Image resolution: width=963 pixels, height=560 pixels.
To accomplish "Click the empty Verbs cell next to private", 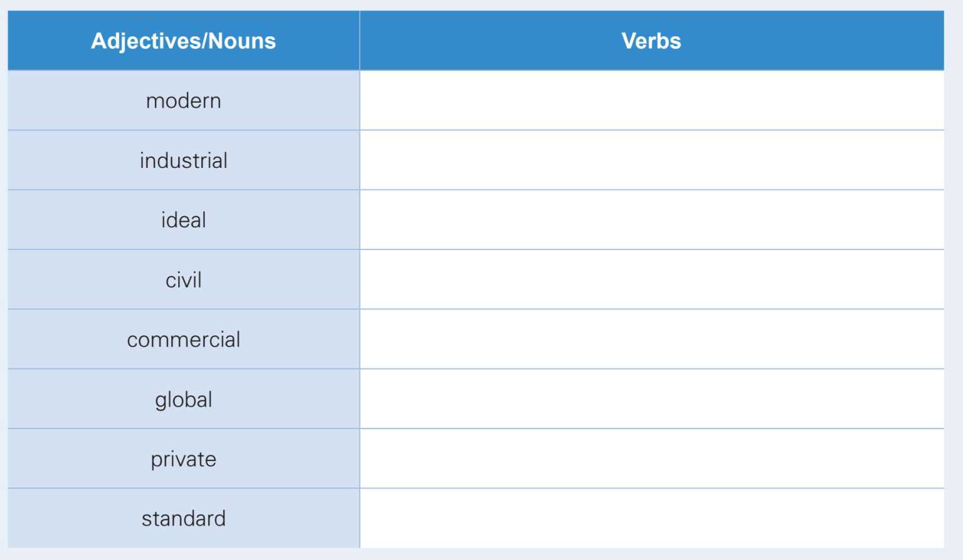I will click(x=651, y=459).
